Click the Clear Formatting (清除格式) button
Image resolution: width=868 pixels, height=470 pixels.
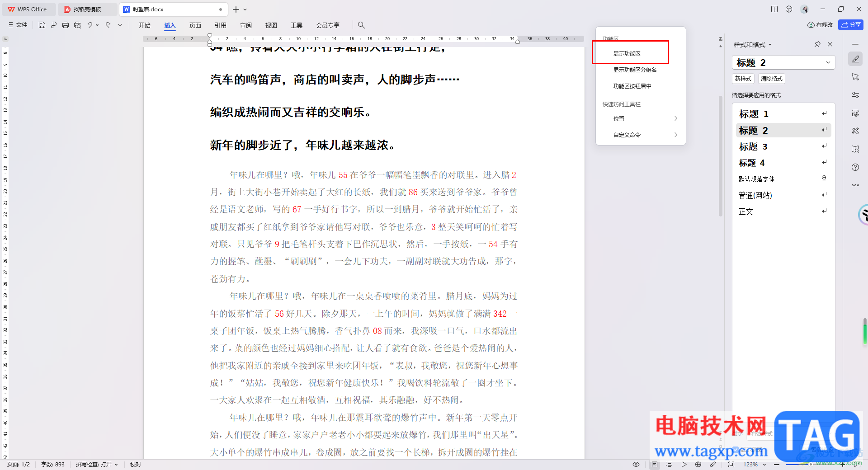click(x=771, y=79)
